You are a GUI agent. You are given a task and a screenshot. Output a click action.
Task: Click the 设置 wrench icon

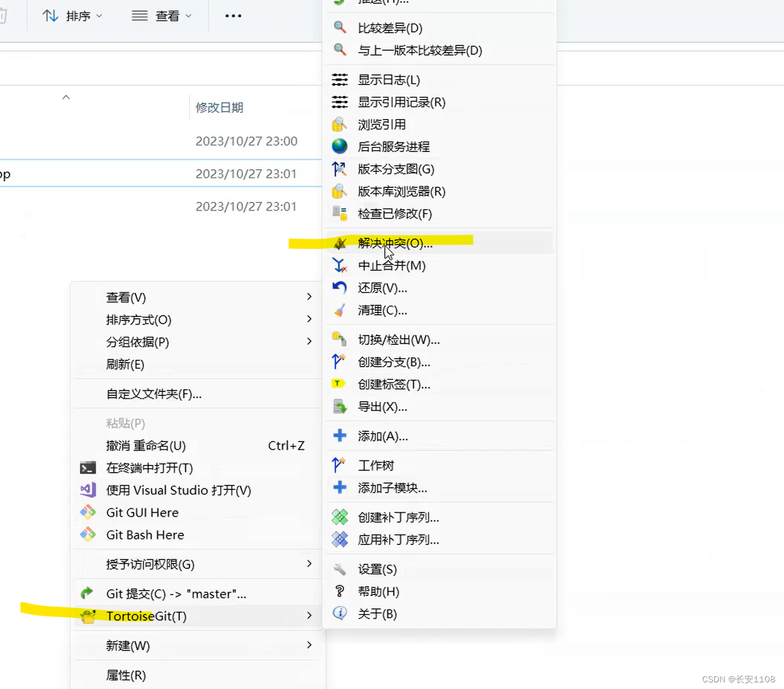click(x=339, y=569)
